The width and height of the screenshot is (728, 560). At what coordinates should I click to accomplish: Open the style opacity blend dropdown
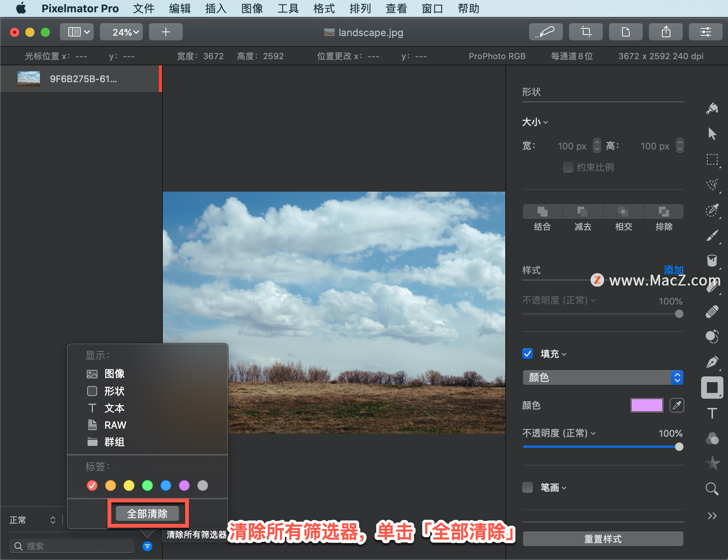tap(559, 300)
